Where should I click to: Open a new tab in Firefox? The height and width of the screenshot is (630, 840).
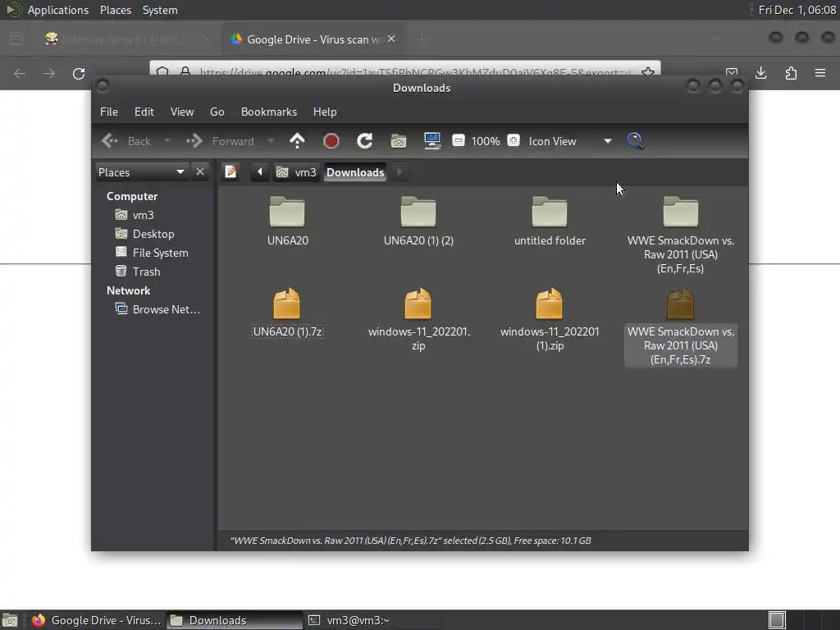point(422,39)
